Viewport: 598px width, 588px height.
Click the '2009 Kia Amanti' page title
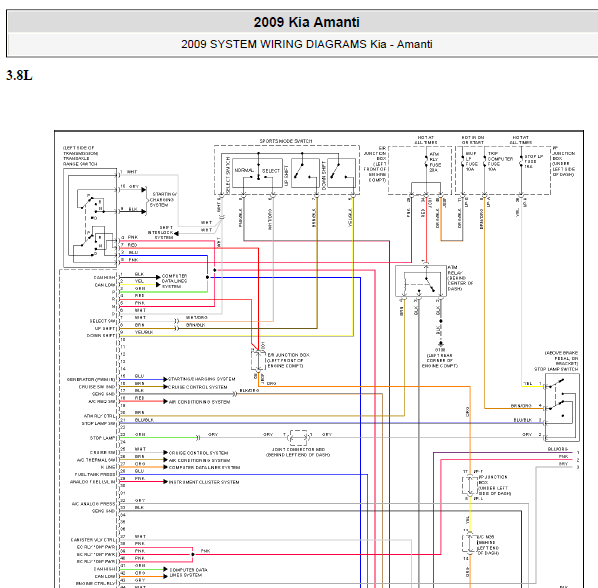(306, 22)
